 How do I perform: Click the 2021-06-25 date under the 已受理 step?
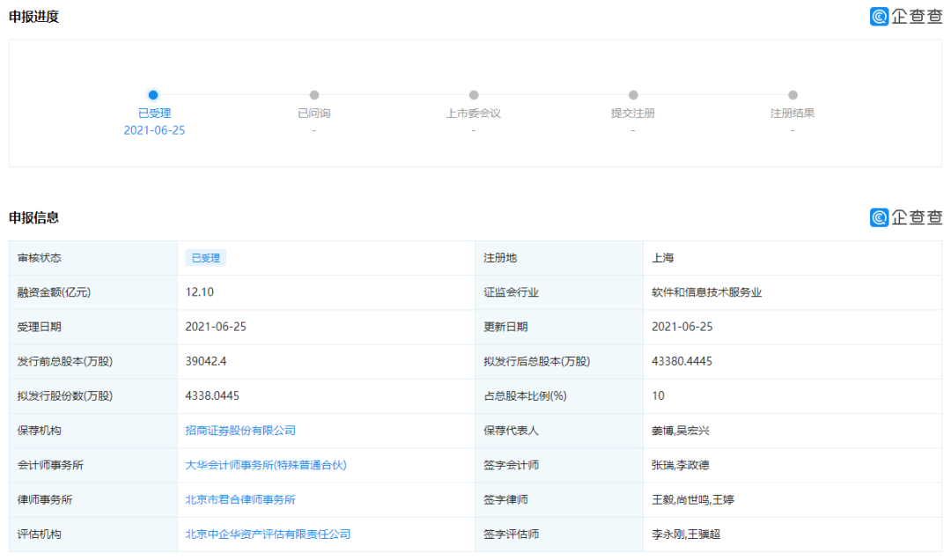154,130
